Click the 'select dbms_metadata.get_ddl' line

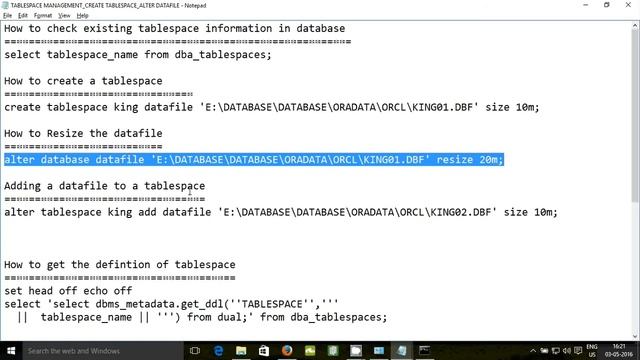(x=171, y=304)
